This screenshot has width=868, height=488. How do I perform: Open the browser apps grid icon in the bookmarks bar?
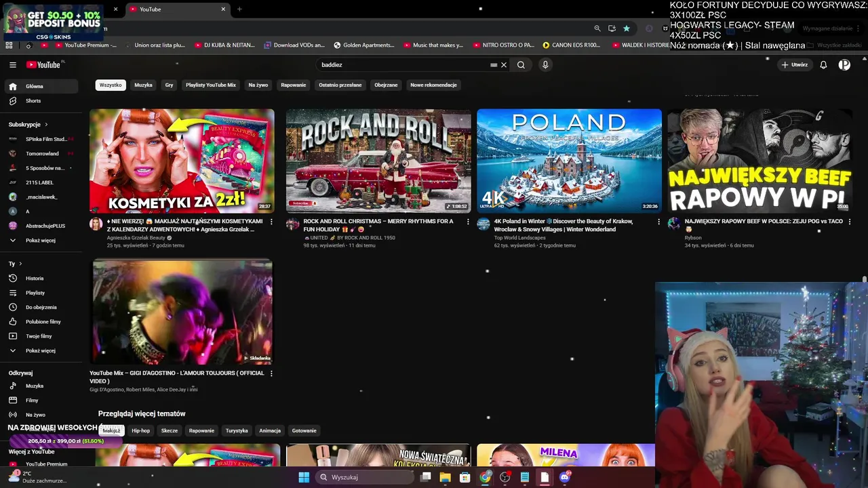pyautogui.click(x=9, y=45)
